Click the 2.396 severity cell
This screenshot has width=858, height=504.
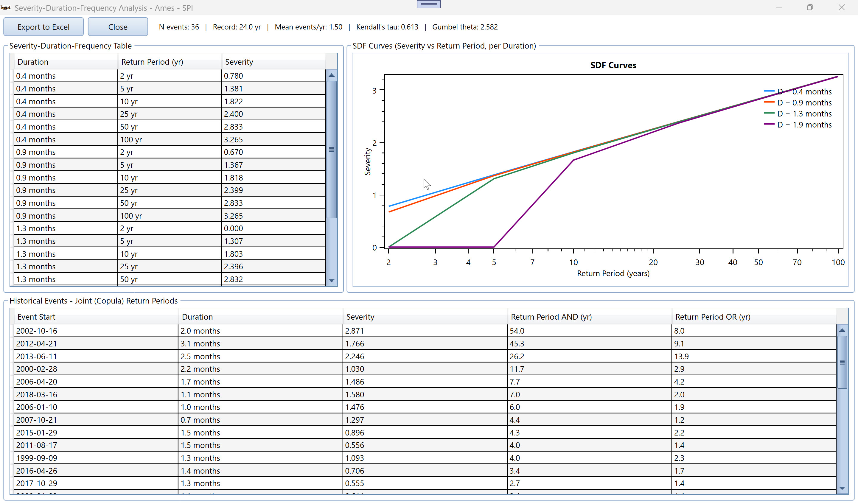[x=274, y=266]
